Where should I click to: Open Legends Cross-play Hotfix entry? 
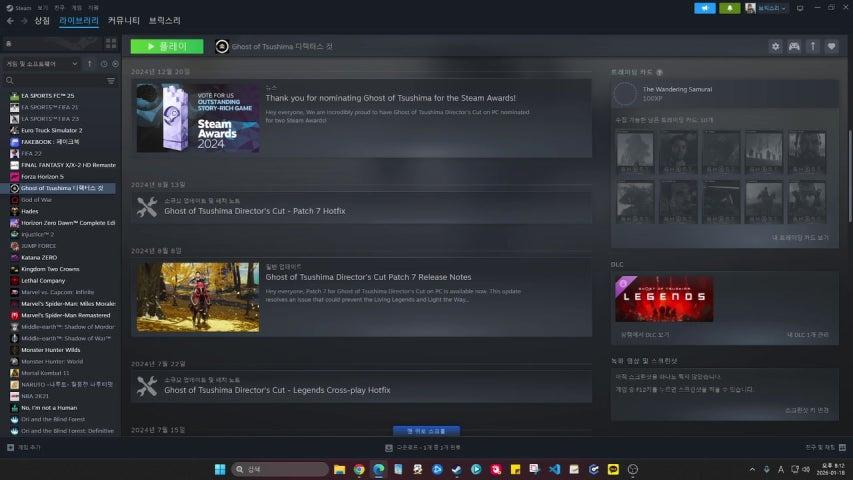tap(361, 386)
